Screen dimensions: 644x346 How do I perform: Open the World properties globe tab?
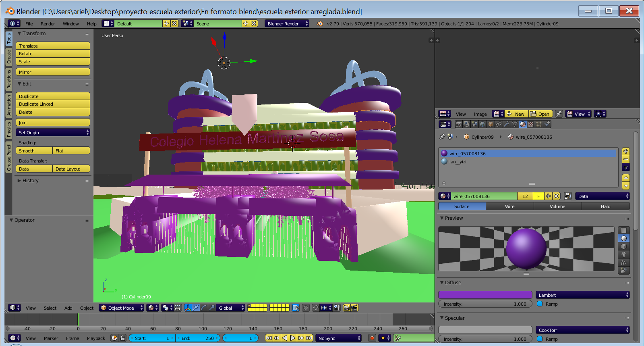(482, 124)
